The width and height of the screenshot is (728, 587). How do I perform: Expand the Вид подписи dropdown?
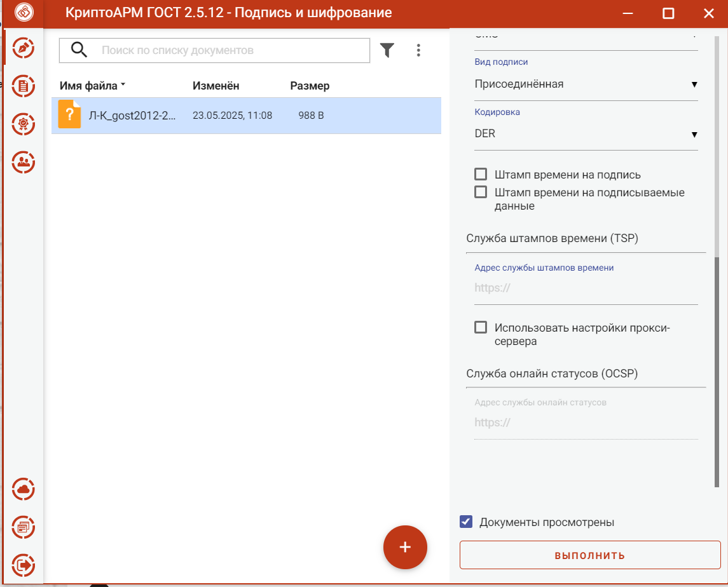tap(586, 84)
